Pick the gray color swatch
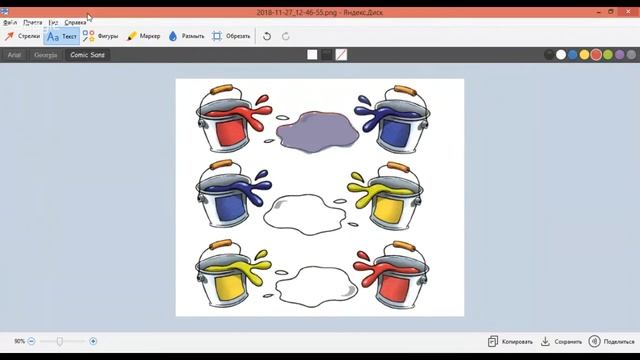640x360 pixels. pos(631,55)
